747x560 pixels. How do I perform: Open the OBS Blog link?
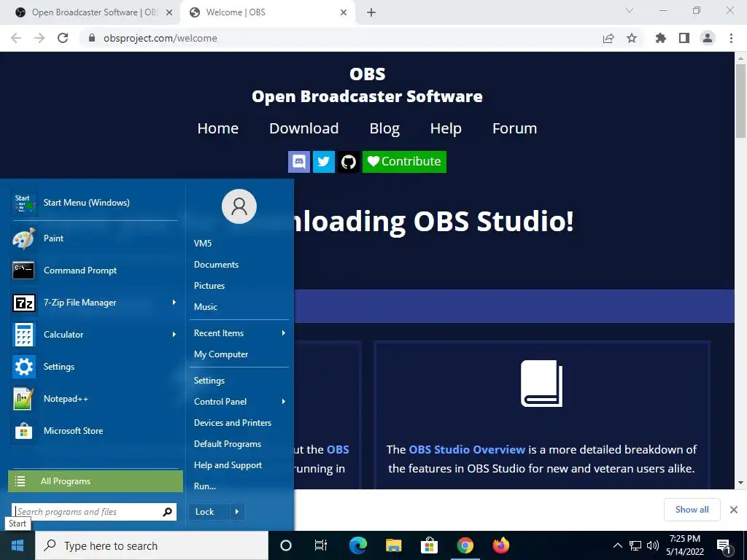point(384,128)
